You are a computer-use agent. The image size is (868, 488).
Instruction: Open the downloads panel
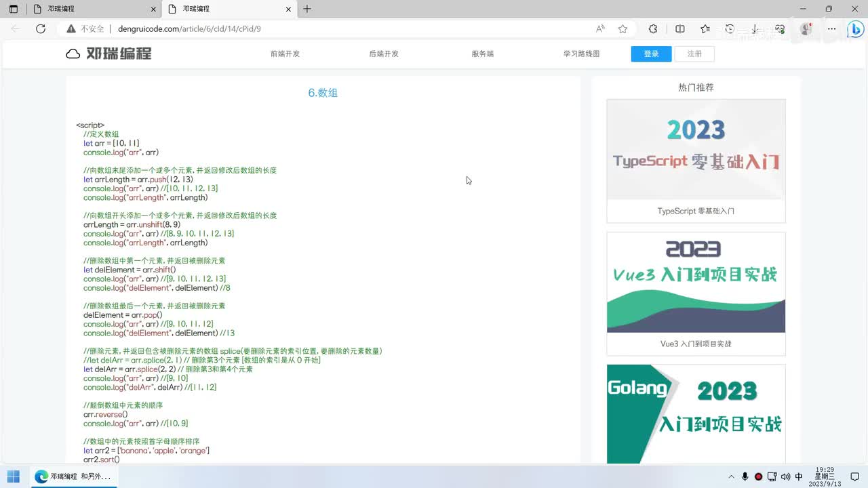click(755, 28)
